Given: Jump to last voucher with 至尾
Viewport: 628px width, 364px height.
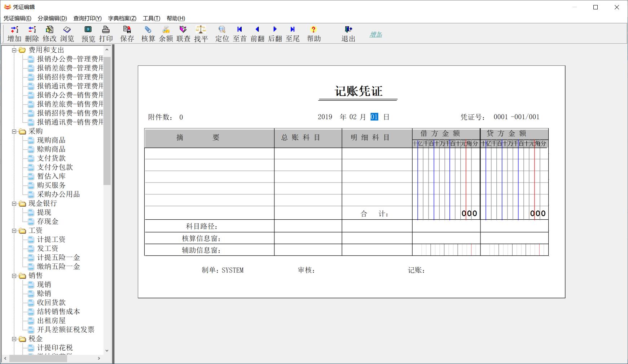Looking at the screenshot, I should click(293, 34).
